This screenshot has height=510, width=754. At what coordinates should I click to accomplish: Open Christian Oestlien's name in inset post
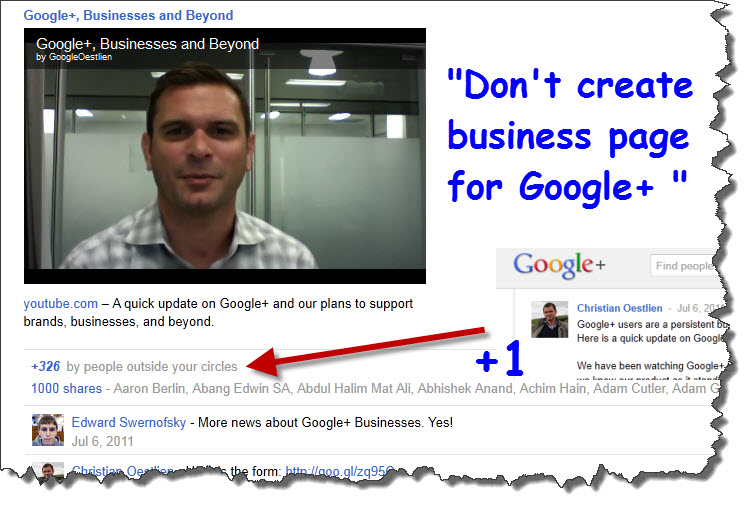point(619,308)
